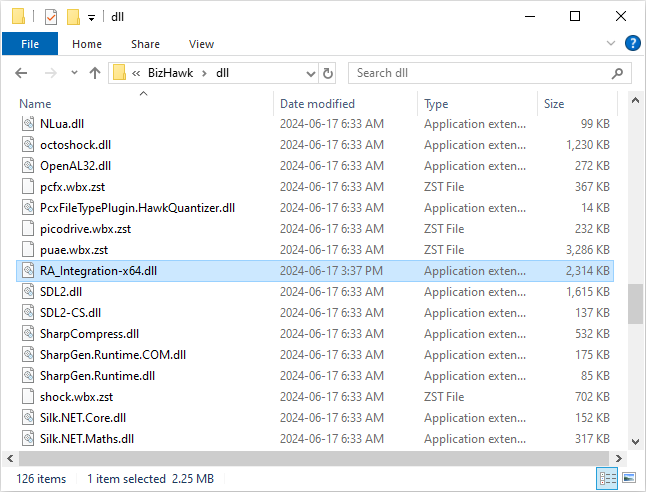Click the file name SDL2-CS.dll
This screenshot has height=492, width=646.
coord(70,313)
